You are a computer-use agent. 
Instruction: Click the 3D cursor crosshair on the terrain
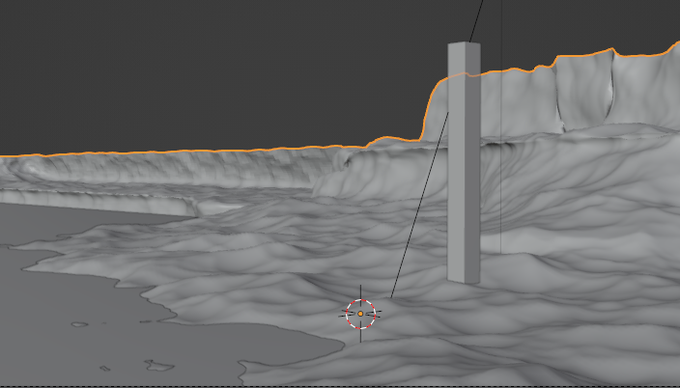click(x=360, y=313)
